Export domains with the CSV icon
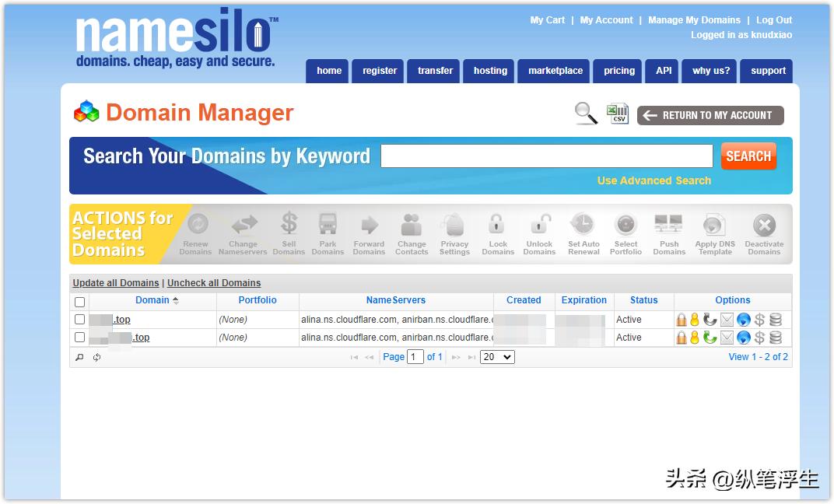Image resolution: width=834 pixels, height=504 pixels. [x=618, y=114]
